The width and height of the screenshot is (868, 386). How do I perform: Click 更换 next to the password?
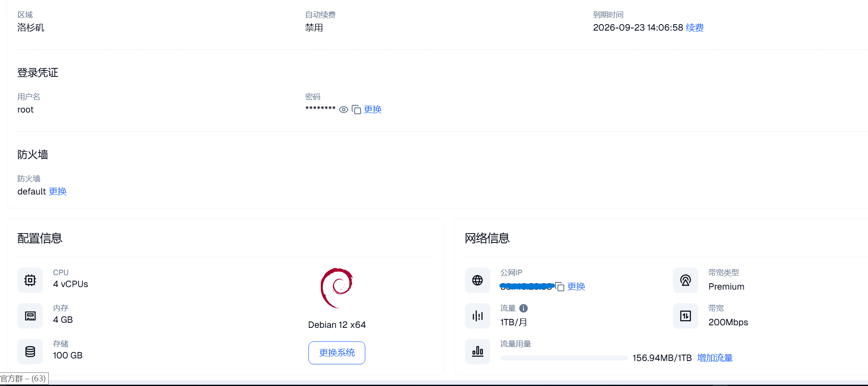pyautogui.click(x=373, y=110)
